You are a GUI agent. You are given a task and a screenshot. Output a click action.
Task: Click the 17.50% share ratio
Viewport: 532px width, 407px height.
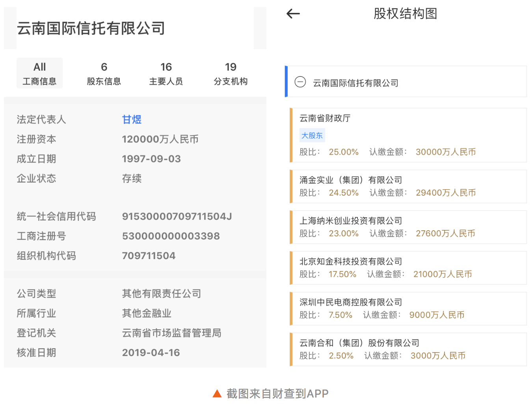tap(342, 274)
